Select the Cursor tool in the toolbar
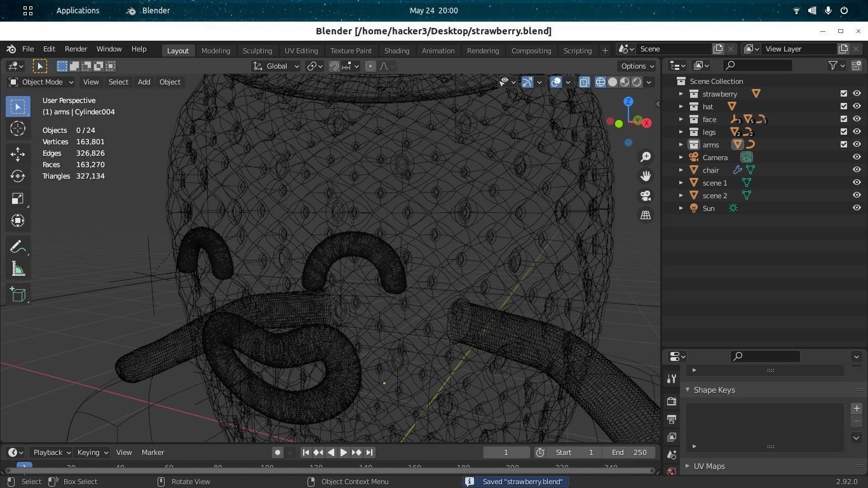 click(18, 128)
